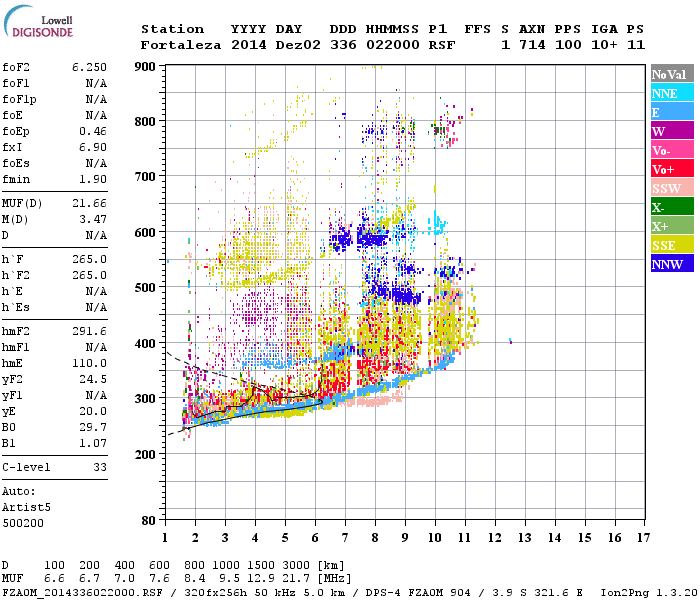The image size is (700, 600).
Task: Click the fmin value 1.90
Action: (x=93, y=179)
